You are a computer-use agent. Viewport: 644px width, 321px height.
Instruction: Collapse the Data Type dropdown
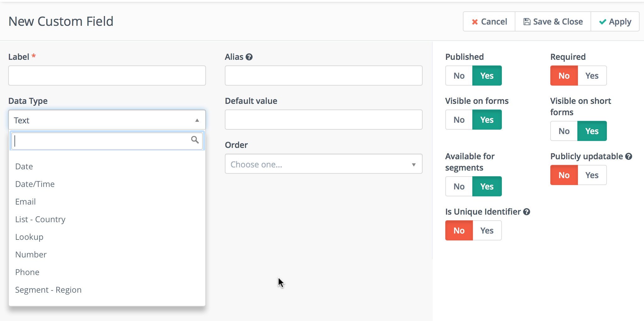tap(197, 120)
